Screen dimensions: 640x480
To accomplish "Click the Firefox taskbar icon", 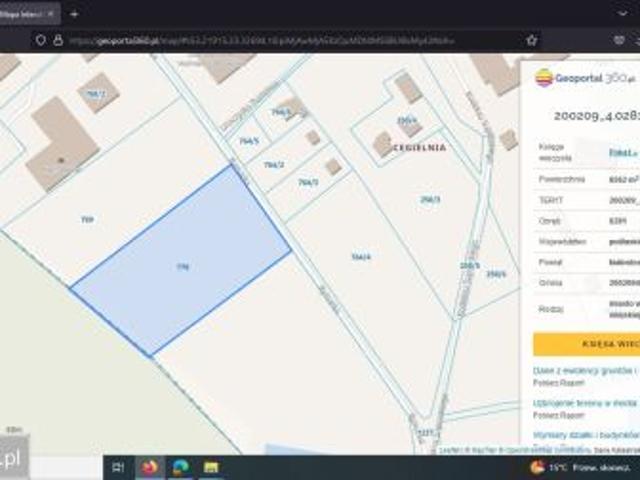I will 149,467.
